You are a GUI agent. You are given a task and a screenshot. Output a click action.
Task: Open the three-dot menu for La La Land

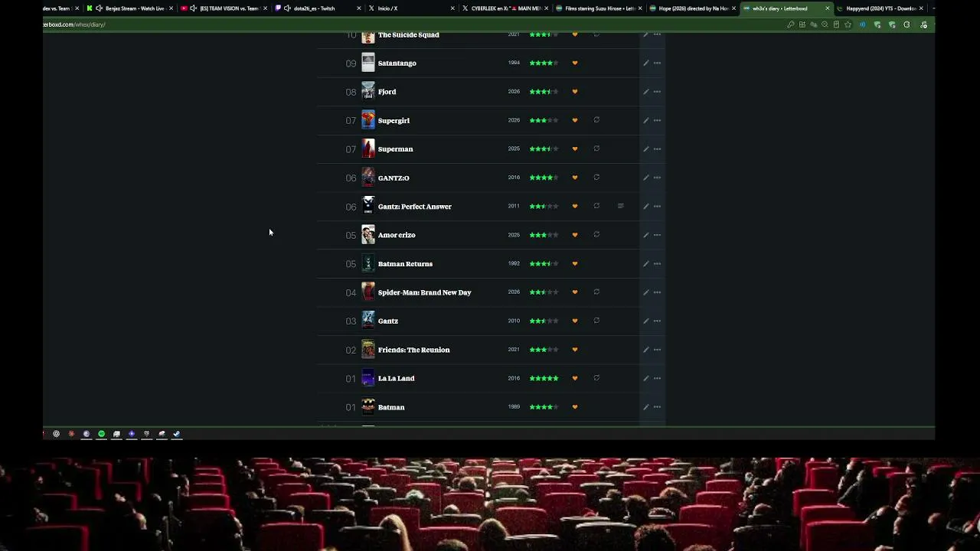click(x=657, y=378)
